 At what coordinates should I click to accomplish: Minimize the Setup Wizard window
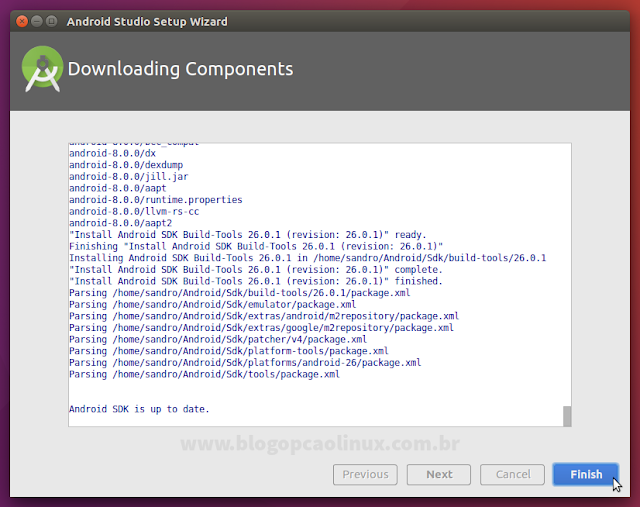[37, 21]
